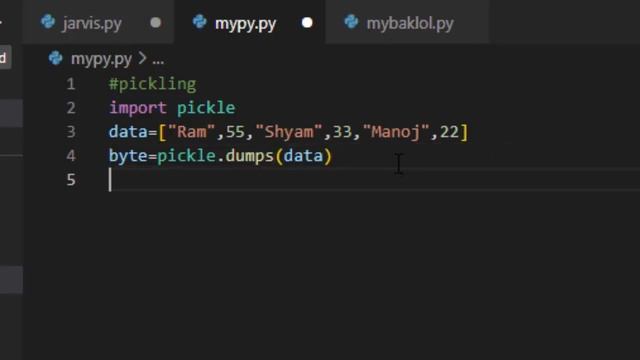Click the import keyword on line 2
This screenshot has height=360, width=640.
pyautogui.click(x=138, y=108)
